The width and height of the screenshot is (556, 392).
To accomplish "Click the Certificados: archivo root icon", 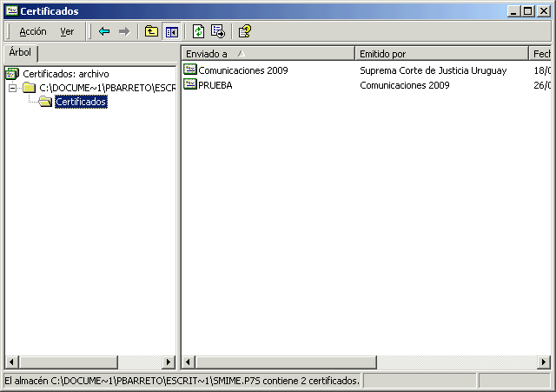I will click(x=12, y=74).
